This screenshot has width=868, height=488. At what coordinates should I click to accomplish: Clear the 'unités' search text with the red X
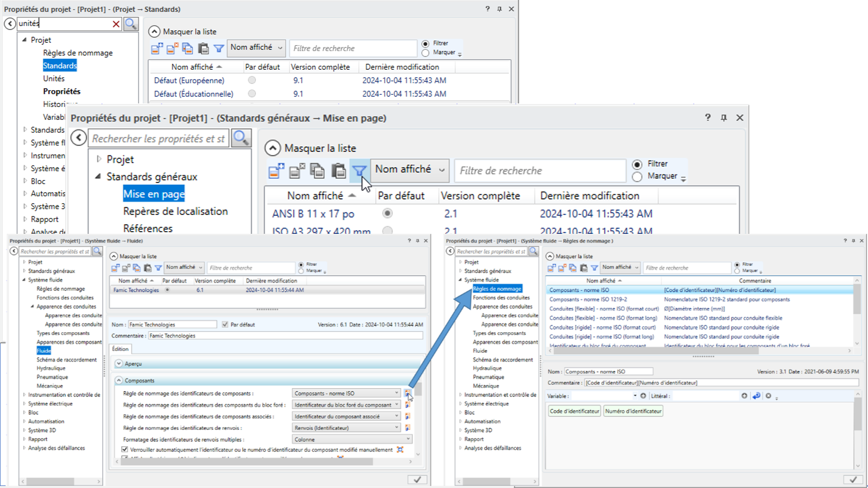[116, 24]
